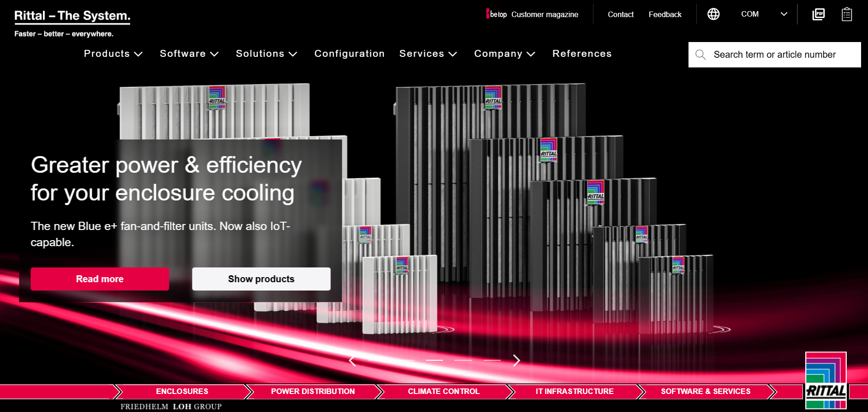Select the References menu item
This screenshot has width=868, height=412.
point(581,54)
